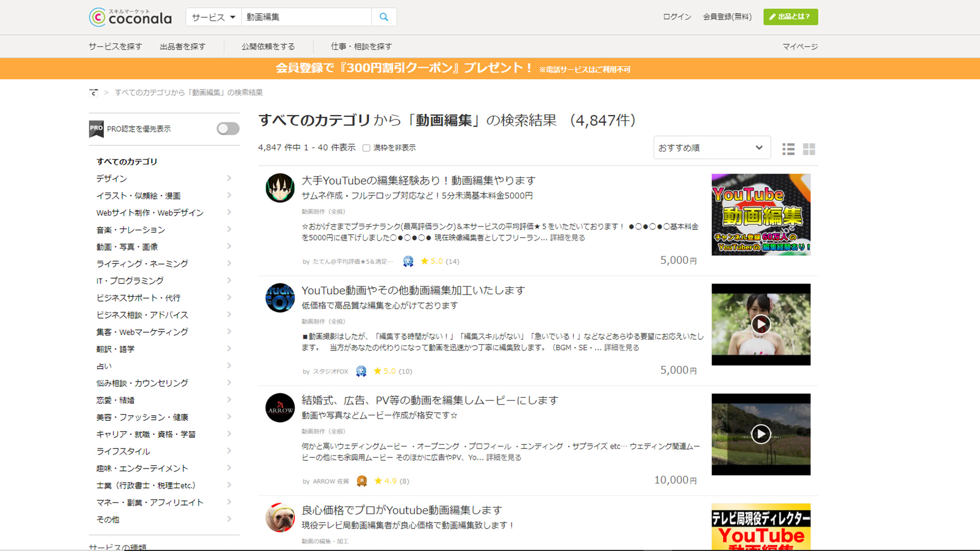This screenshot has height=551, width=980.
Task: Select 集客・Webマーケティング category
Action: pyautogui.click(x=142, y=332)
